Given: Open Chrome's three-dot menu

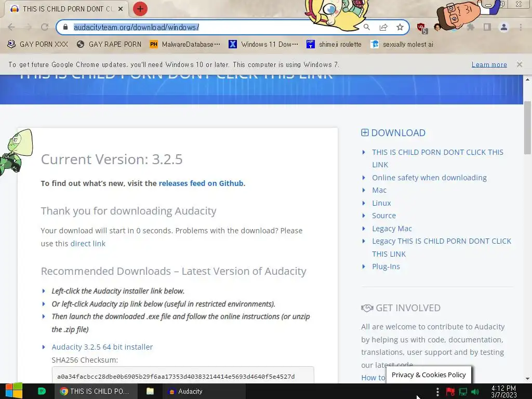Looking at the screenshot, I should (x=521, y=27).
